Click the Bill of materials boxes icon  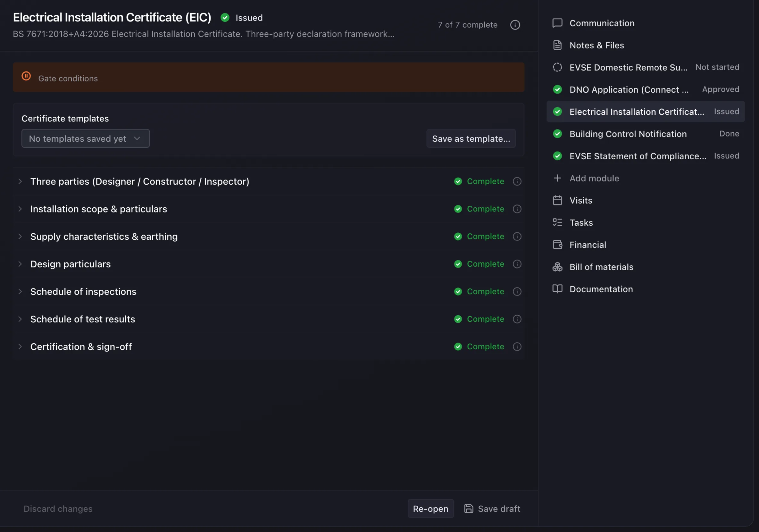(x=557, y=267)
